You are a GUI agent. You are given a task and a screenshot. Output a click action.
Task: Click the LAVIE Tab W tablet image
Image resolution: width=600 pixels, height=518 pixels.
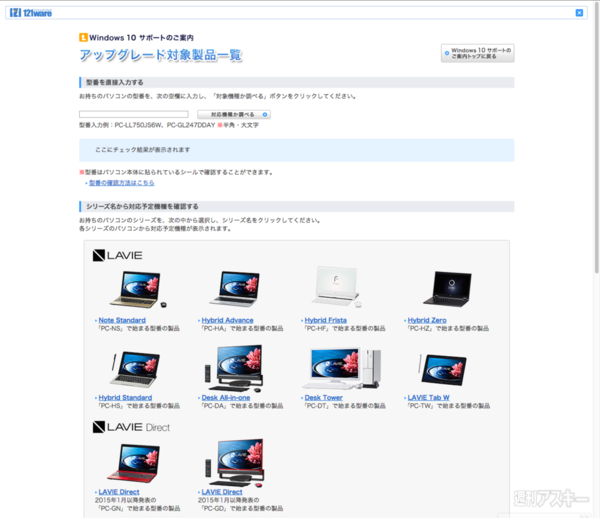pos(443,370)
